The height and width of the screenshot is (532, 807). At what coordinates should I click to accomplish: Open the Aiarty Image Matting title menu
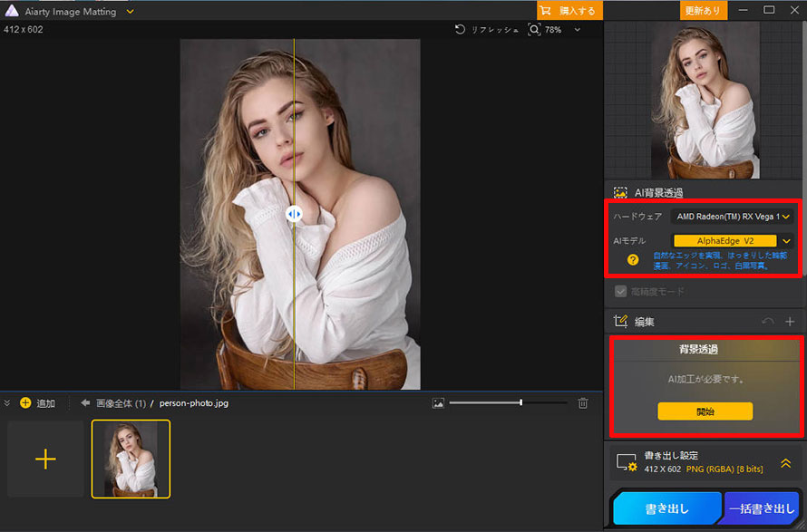point(128,11)
